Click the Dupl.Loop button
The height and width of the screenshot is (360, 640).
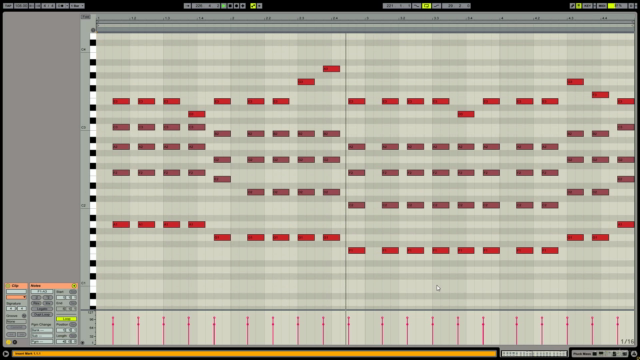42,315
